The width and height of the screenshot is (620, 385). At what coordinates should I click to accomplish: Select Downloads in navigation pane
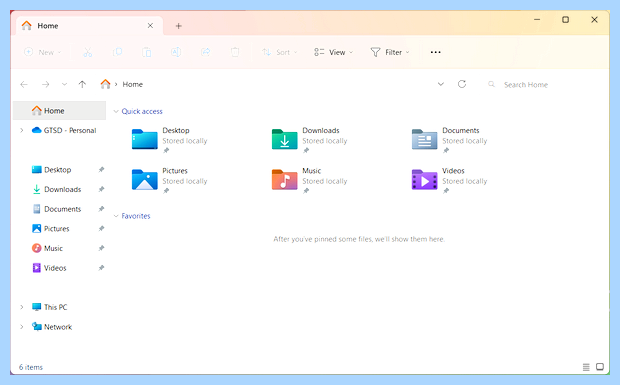(x=56, y=189)
